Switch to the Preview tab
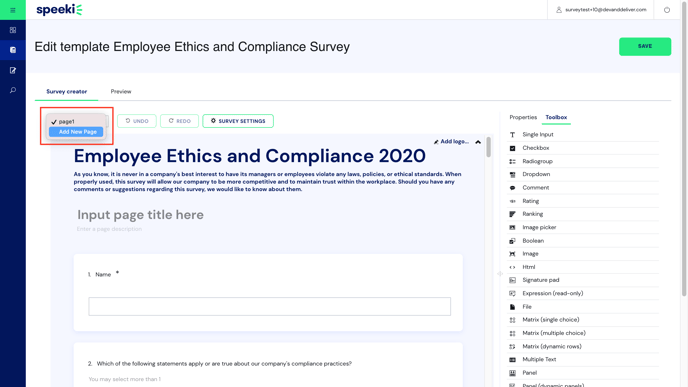 click(x=121, y=91)
